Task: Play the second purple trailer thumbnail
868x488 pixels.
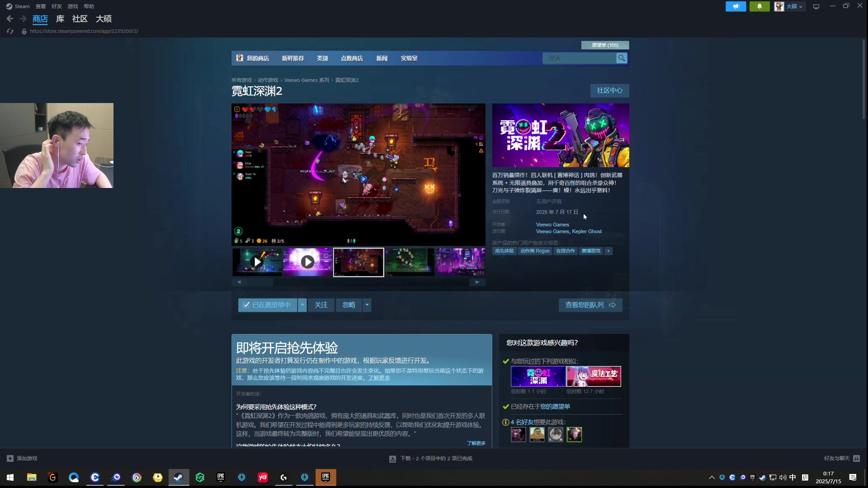Action: click(308, 262)
